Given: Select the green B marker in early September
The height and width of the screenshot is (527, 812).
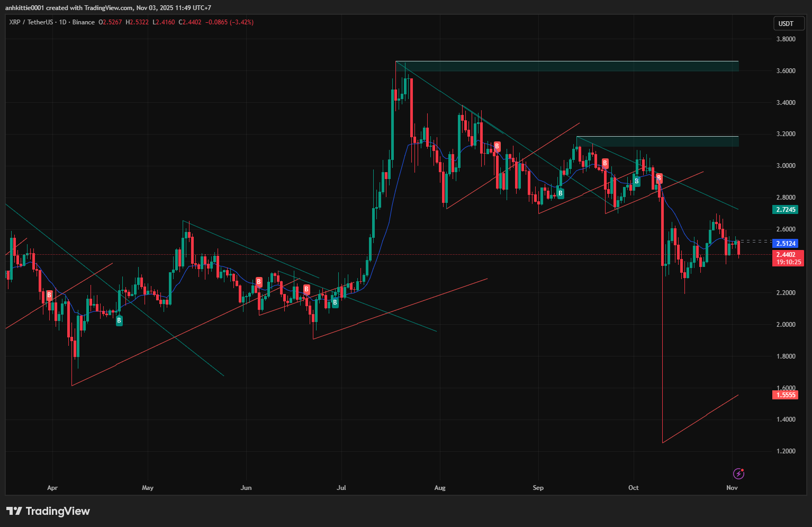Looking at the screenshot, I should (x=560, y=194).
